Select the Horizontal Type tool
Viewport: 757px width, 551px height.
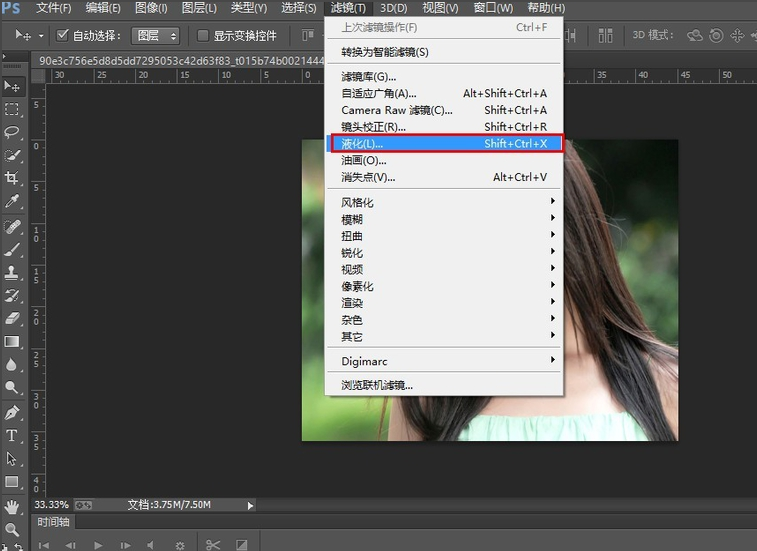(13, 435)
